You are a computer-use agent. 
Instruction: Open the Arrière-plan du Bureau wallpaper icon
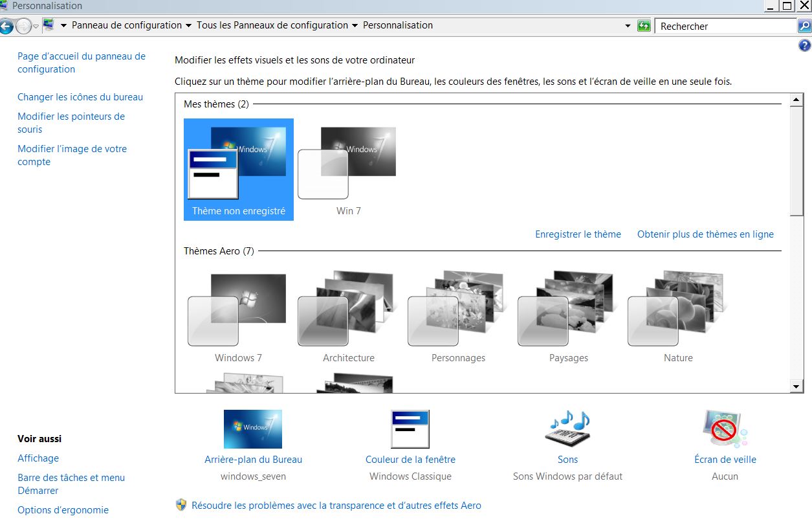coord(252,429)
